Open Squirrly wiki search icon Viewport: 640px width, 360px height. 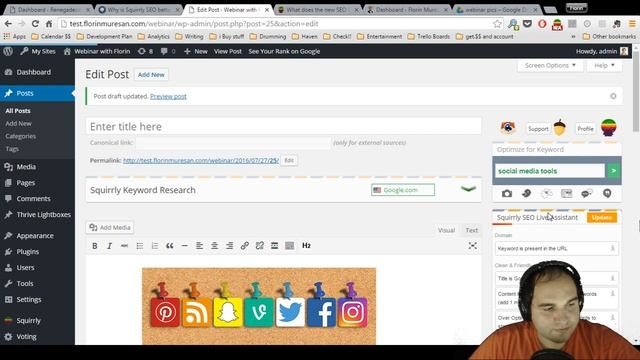point(547,193)
